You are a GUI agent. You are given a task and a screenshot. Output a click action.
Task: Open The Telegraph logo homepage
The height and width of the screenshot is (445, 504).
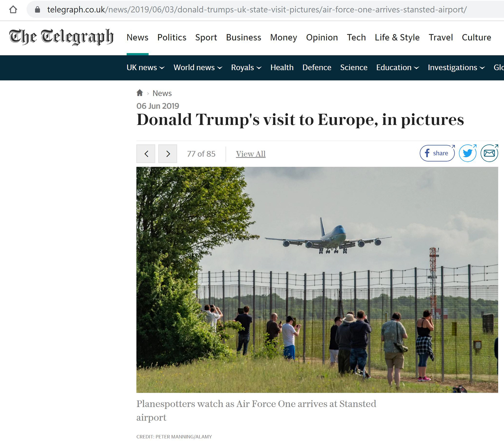61,37
